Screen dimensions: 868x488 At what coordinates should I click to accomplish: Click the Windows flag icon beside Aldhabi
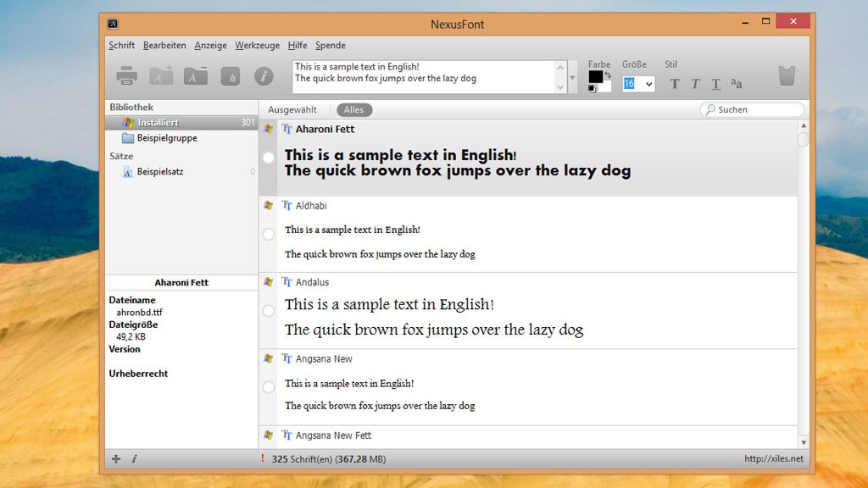[x=269, y=205]
